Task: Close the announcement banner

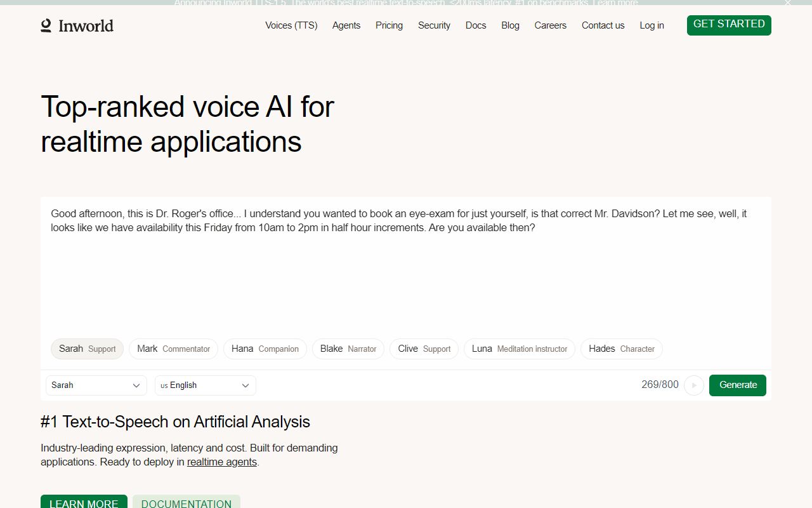Action: [787, 3]
